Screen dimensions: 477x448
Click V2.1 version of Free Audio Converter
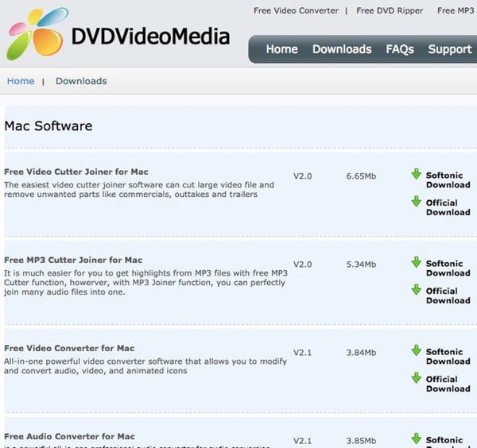tap(302, 441)
